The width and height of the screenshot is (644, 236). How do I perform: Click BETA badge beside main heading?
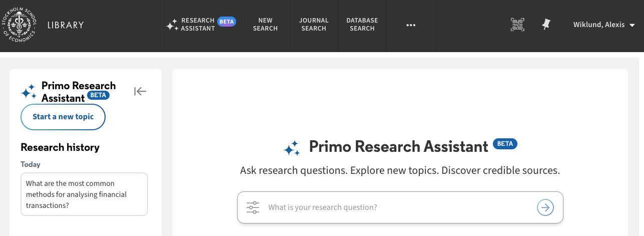(505, 144)
